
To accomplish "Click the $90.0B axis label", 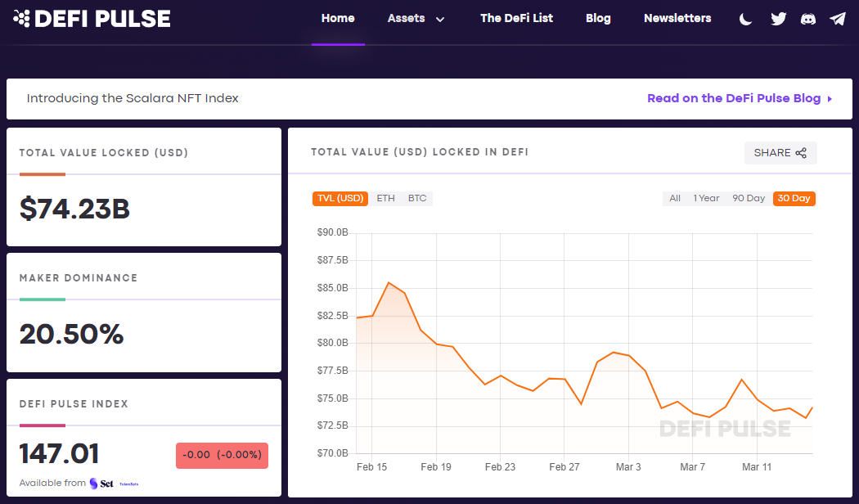I will (x=332, y=232).
